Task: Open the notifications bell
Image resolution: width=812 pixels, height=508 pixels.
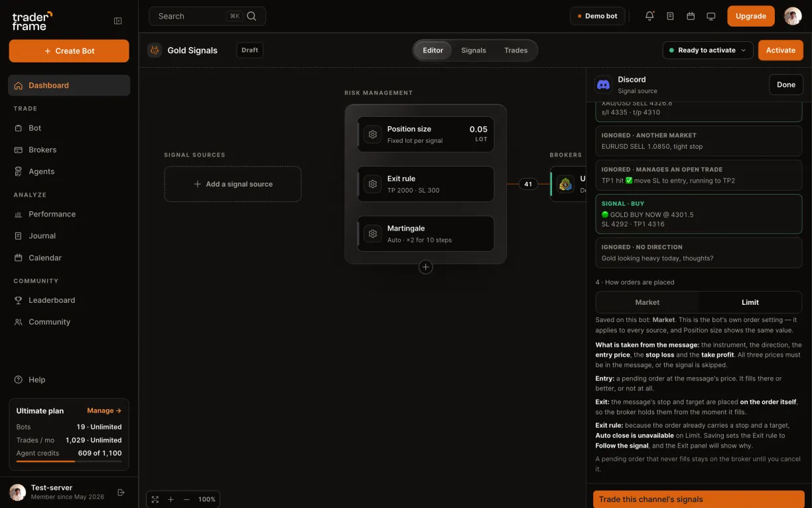Action: [649, 16]
